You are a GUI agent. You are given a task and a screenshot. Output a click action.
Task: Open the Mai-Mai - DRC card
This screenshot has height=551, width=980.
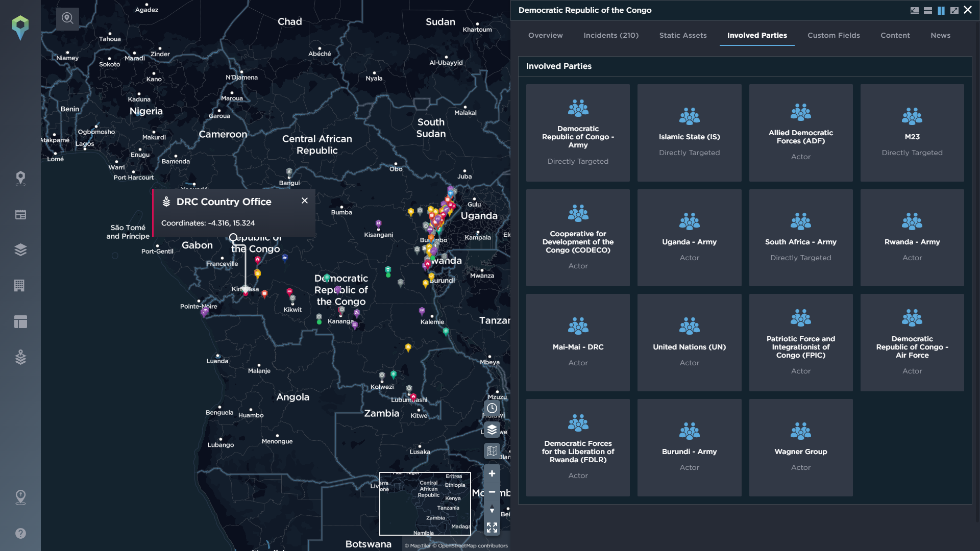coord(578,343)
